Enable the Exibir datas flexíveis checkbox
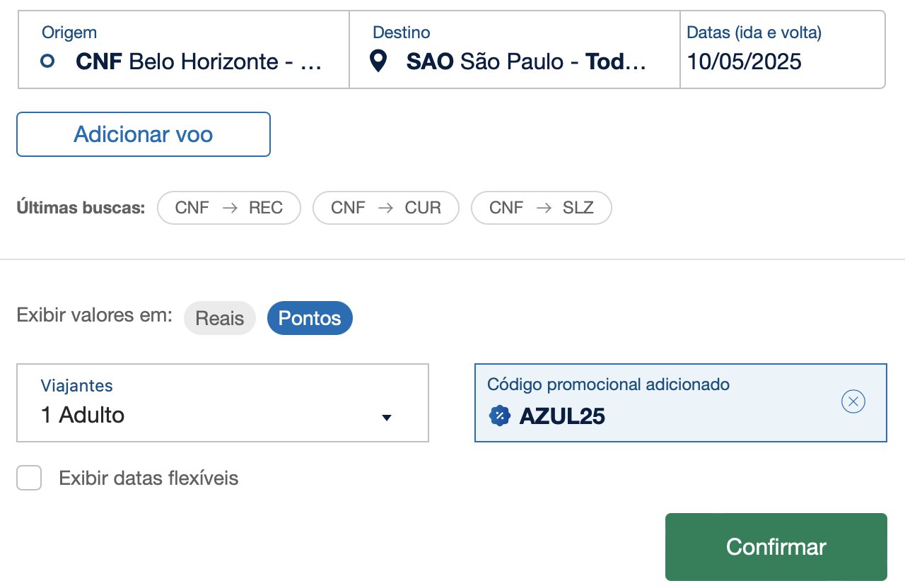Image resolution: width=905 pixels, height=588 pixels. coord(29,478)
